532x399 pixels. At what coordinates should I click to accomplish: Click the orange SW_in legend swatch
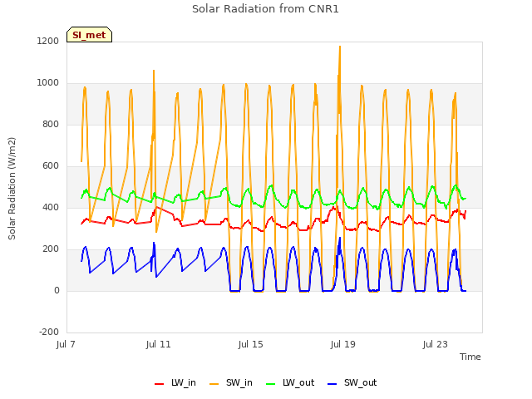214,384
